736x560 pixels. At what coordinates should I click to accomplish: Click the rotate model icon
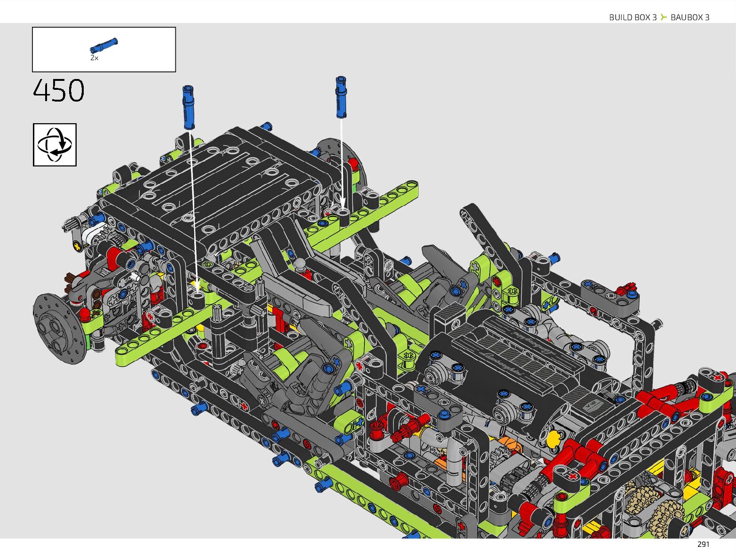(55, 145)
